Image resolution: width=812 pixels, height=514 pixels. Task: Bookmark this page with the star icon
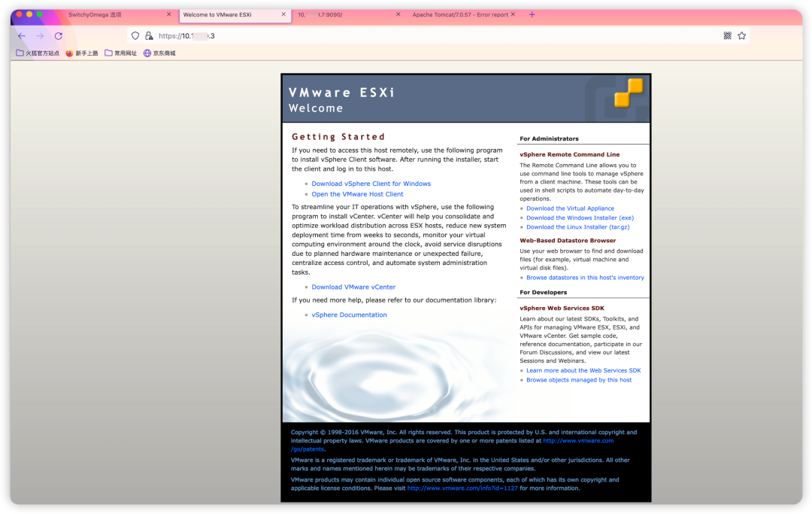click(741, 36)
